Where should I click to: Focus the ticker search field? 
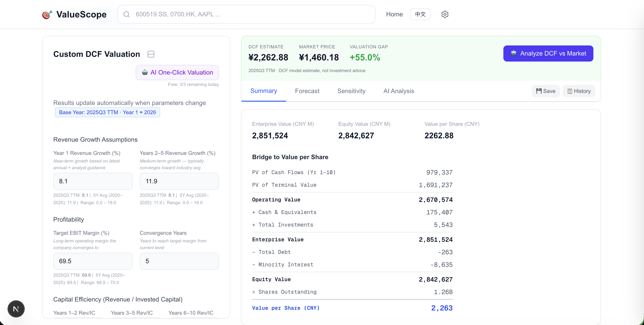point(246,14)
